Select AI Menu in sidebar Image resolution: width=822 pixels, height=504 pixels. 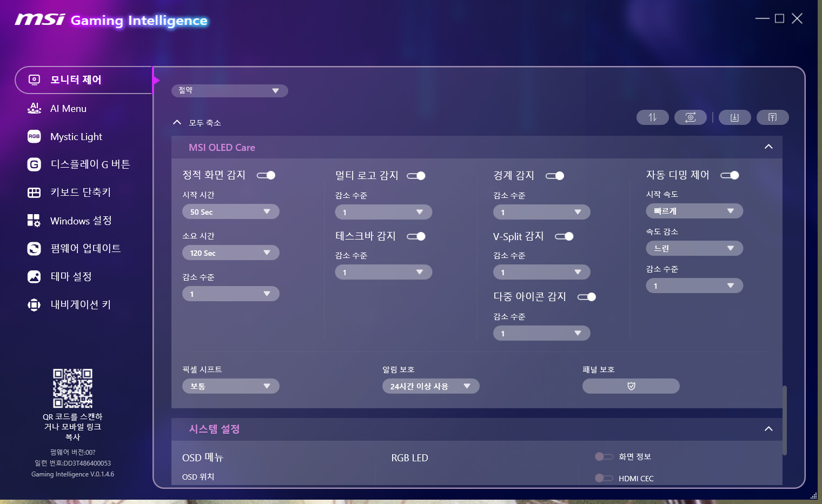(x=68, y=109)
